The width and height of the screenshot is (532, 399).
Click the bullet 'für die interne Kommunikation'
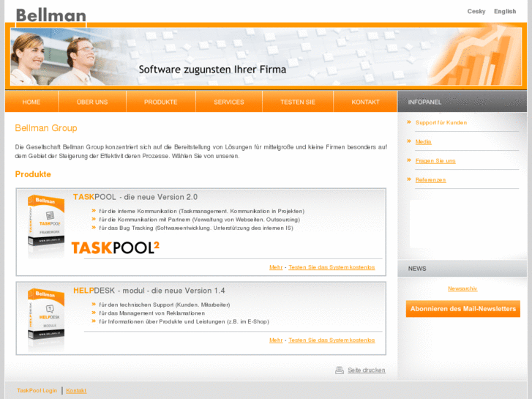[201, 212]
